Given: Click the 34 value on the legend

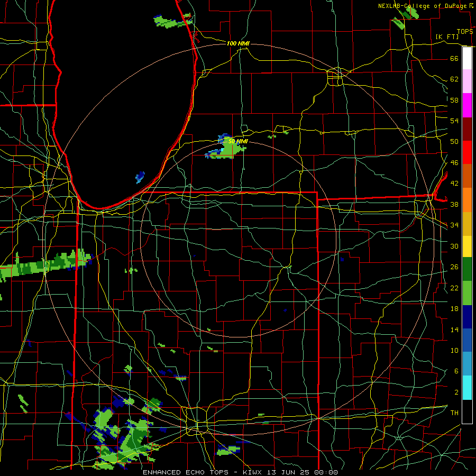Looking at the screenshot, I should 454,225.
